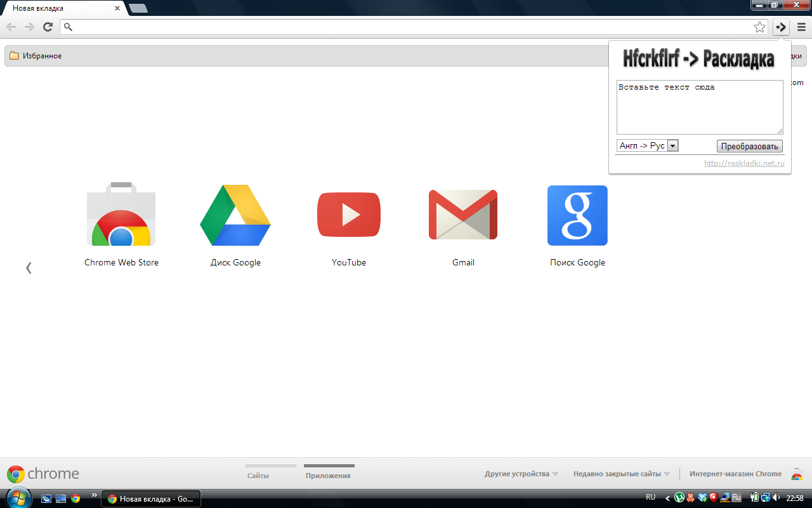Click the Show desktop quick-launch icon
This screenshot has width=812, height=508.
[x=61, y=498]
